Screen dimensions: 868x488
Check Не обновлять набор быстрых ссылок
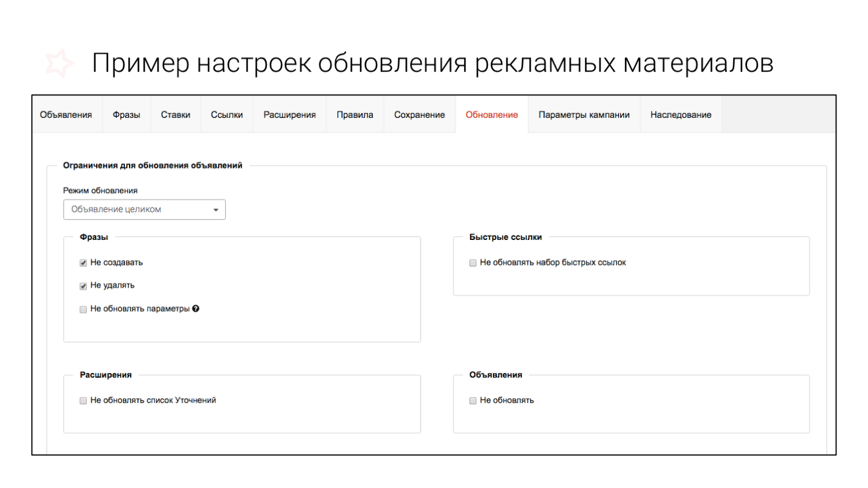point(473,263)
